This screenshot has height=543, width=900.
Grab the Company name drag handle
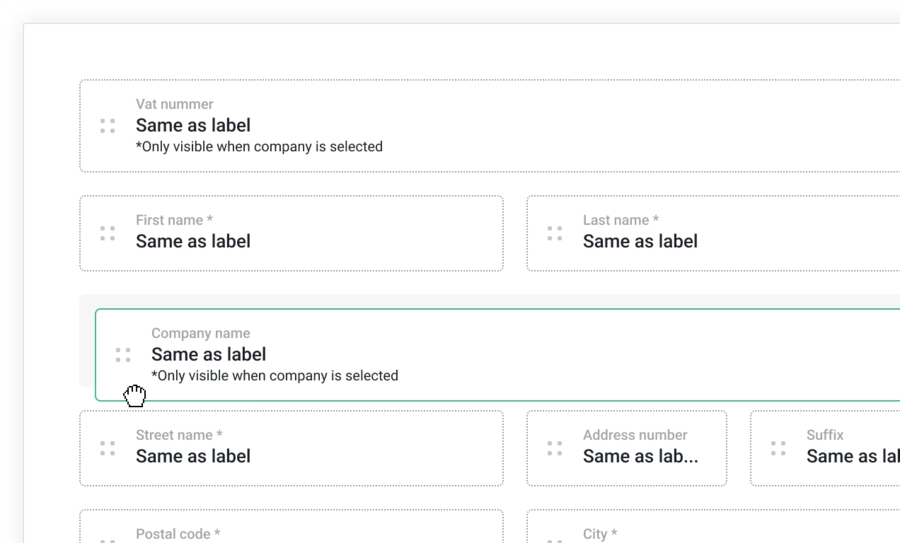123,355
